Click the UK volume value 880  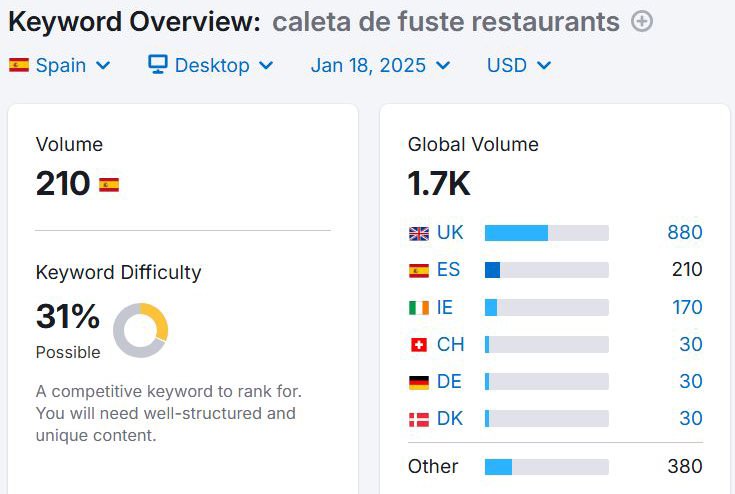click(x=685, y=233)
